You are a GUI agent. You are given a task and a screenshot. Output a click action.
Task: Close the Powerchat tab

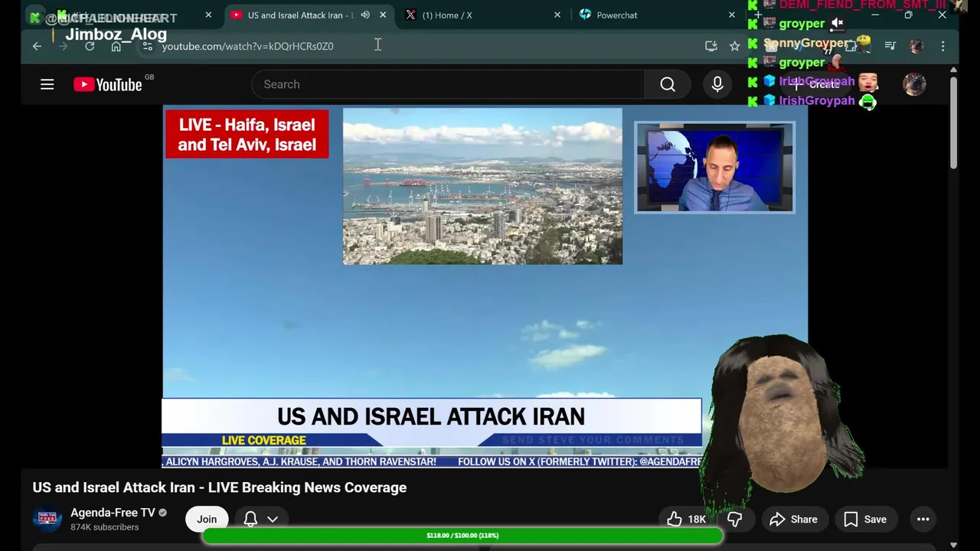click(732, 15)
